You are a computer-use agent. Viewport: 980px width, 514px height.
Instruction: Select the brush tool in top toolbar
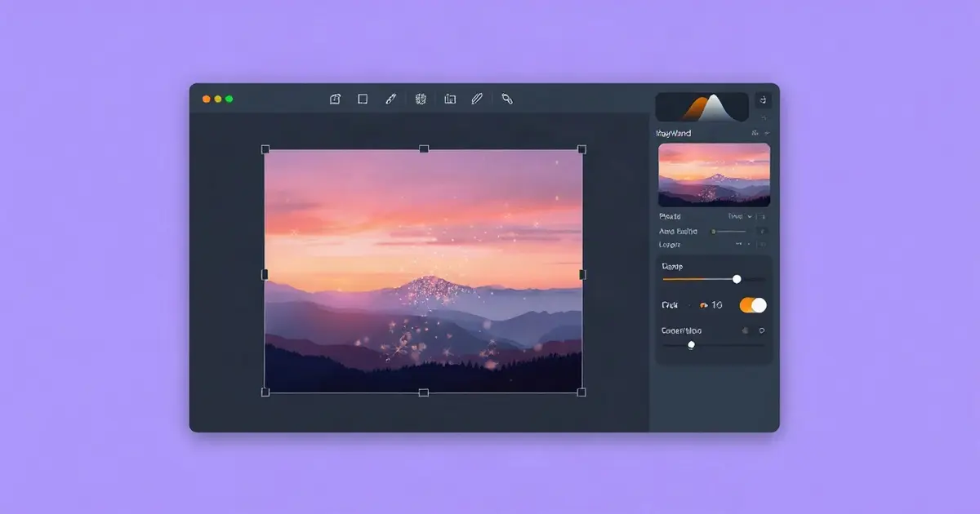click(391, 99)
